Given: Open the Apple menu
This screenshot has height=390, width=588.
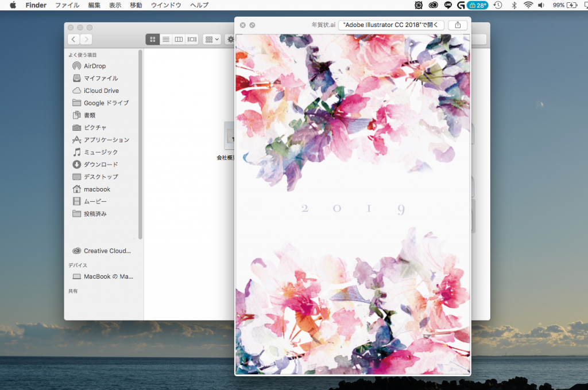Looking at the screenshot, I should [x=13, y=5].
